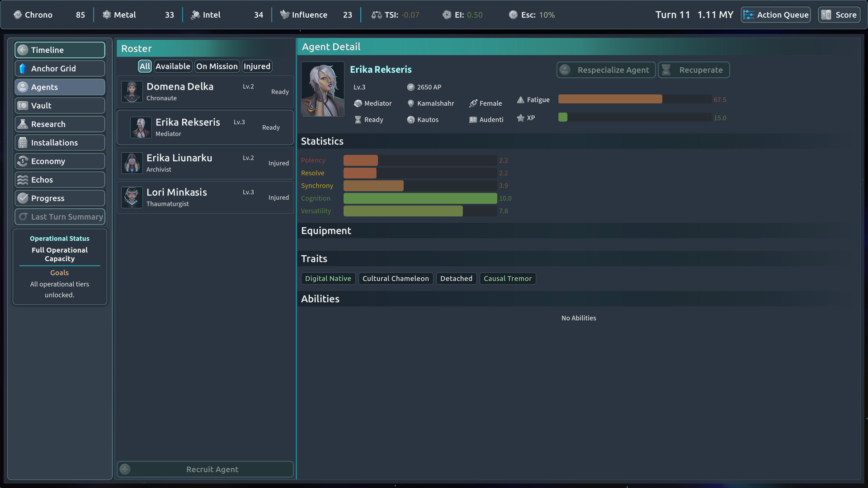Click the Echos waves icon
This screenshot has height=488, width=868.
23,180
